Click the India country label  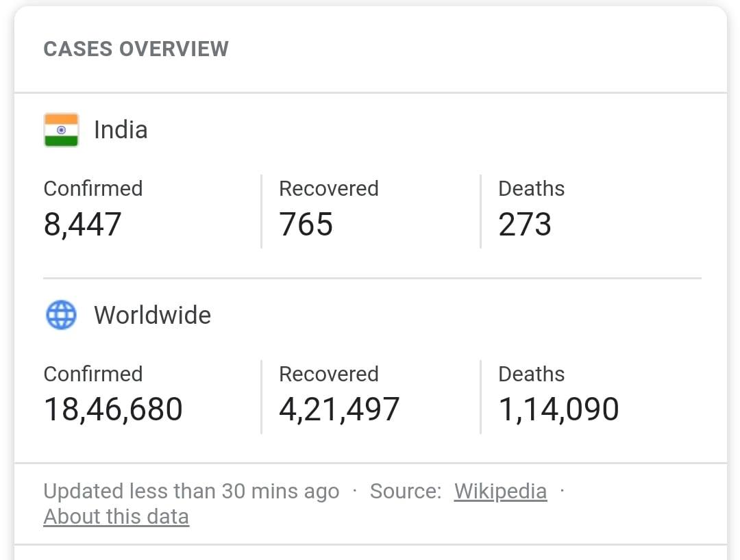coord(121,129)
